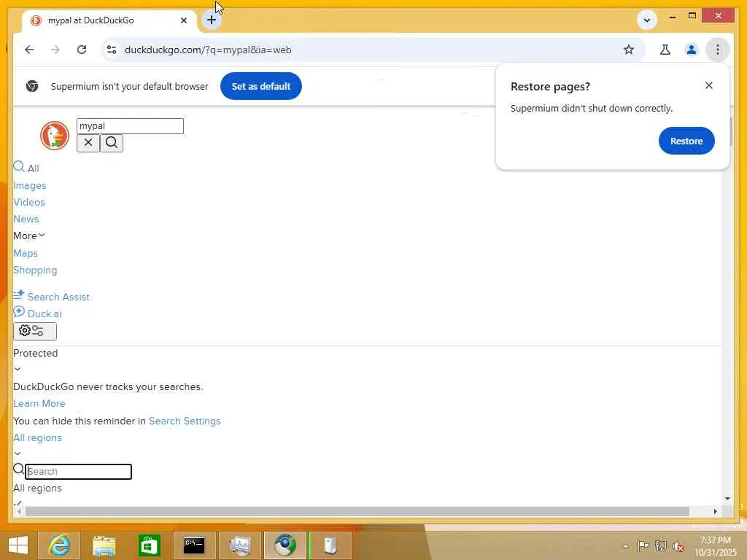Submit search with magnifier button
747x560 pixels.
pos(112,143)
